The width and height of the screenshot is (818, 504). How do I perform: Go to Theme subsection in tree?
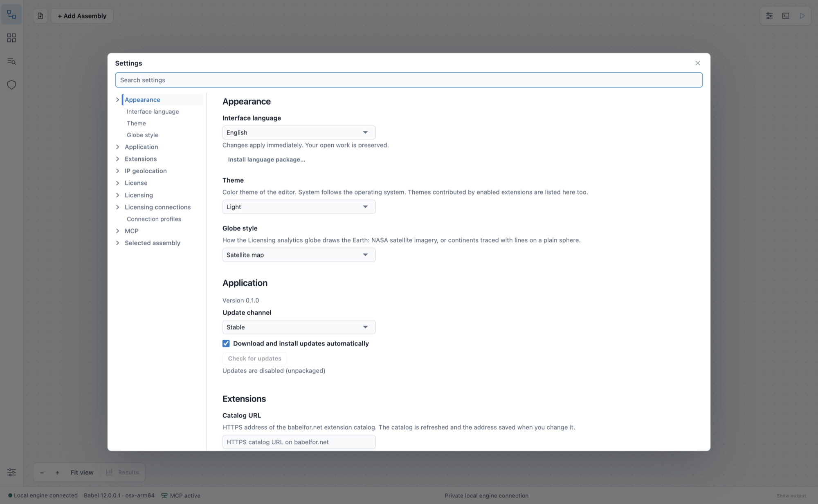click(x=136, y=123)
